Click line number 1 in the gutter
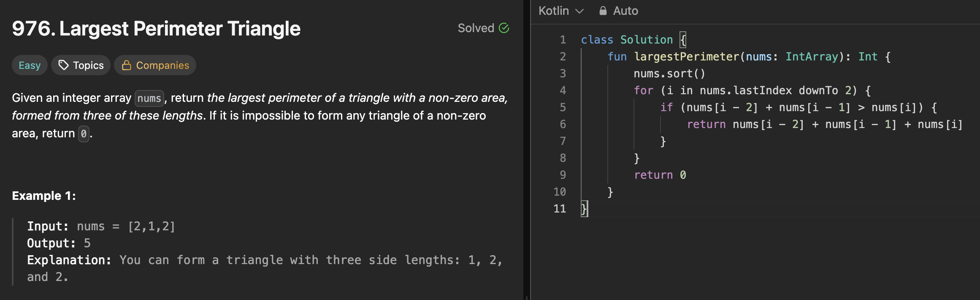This screenshot has height=300, width=980. coord(563,40)
